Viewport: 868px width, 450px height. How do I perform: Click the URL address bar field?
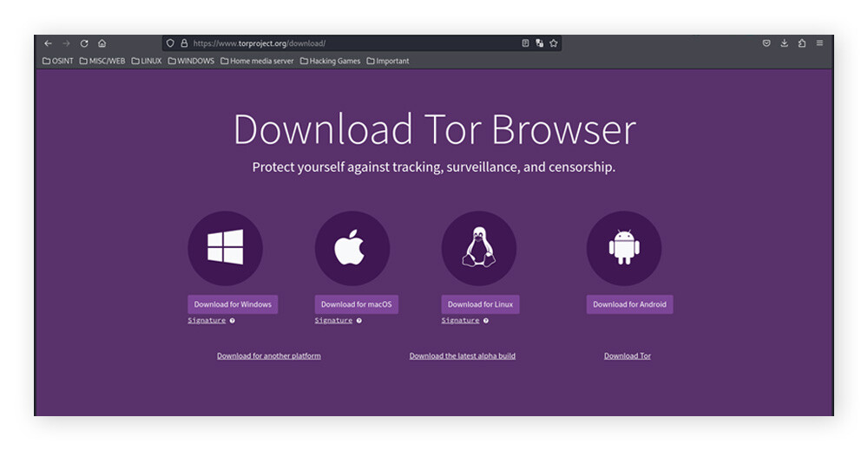point(347,43)
